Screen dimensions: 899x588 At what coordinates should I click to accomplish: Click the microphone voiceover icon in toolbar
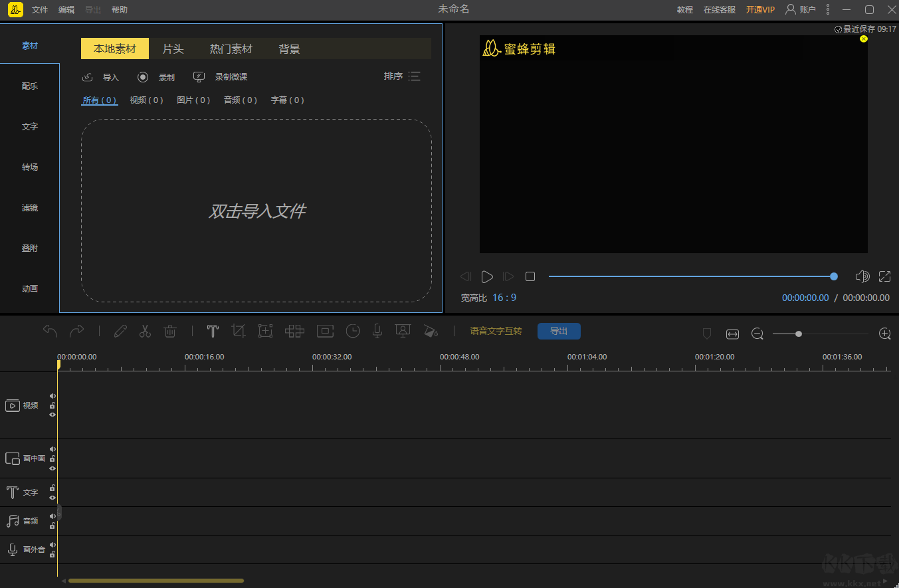pyautogui.click(x=377, y=331)
